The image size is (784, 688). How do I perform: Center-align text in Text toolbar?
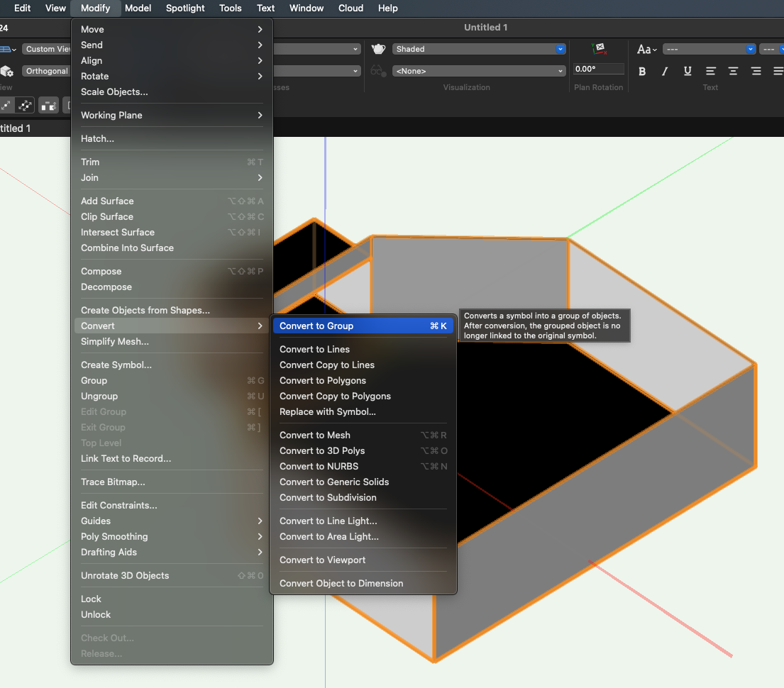(733, 71)
